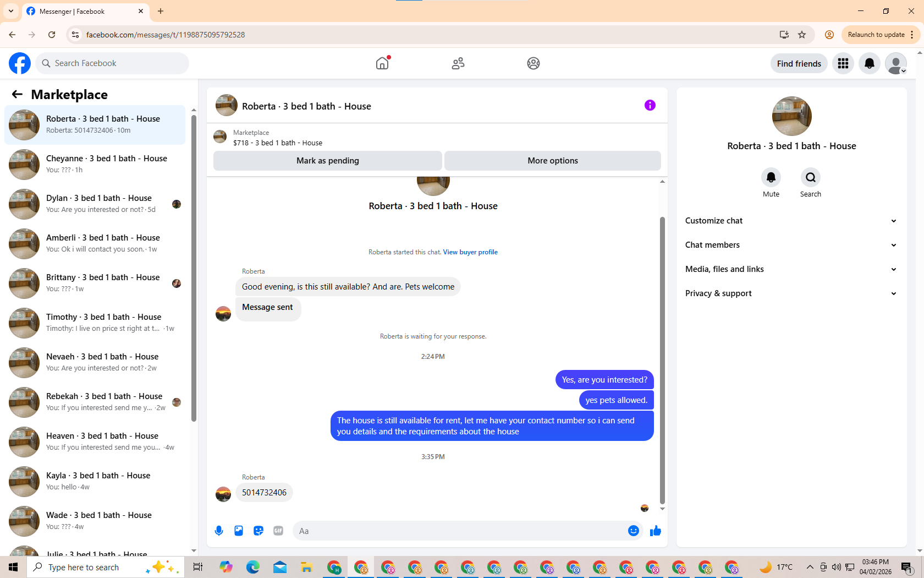Open the View buyer profile link
Image resolution: width=924 pixels, height=578 pixels.
(470, 252)
